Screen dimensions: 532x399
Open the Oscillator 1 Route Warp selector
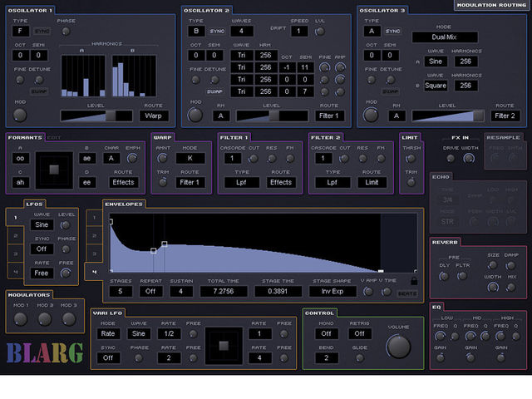(153, 116)
